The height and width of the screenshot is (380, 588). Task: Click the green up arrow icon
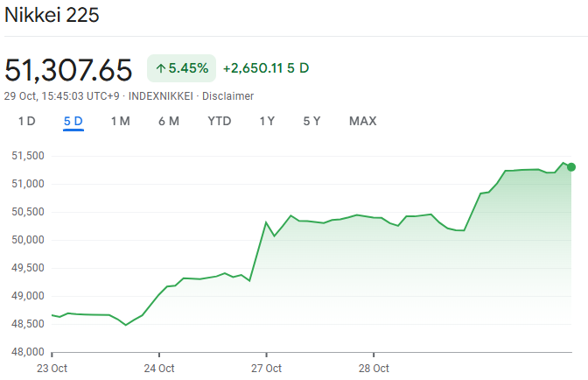tap(161, 67)
